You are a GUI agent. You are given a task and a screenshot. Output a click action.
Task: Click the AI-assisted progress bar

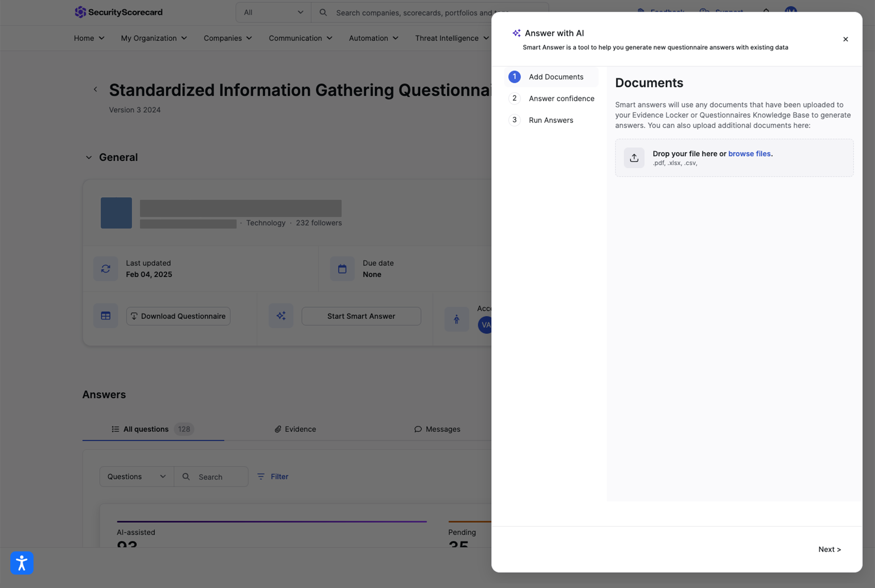point(272,521)
